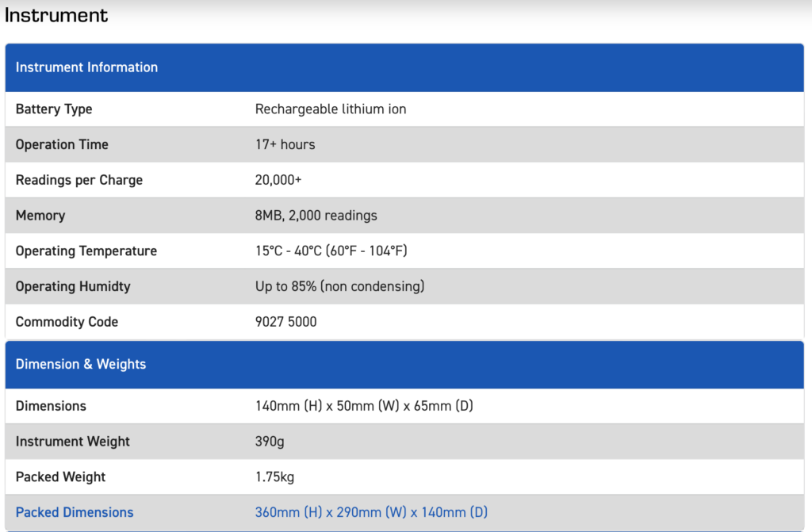Click the Commodity Code 9027 5000 value
Viewport: 812px width, 532px height.
pos(285,322)
